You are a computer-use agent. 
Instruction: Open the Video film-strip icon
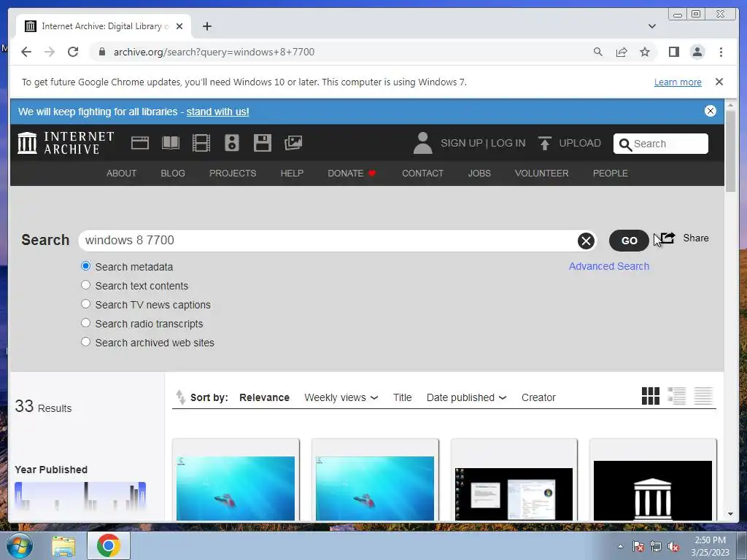click(201, 143)
